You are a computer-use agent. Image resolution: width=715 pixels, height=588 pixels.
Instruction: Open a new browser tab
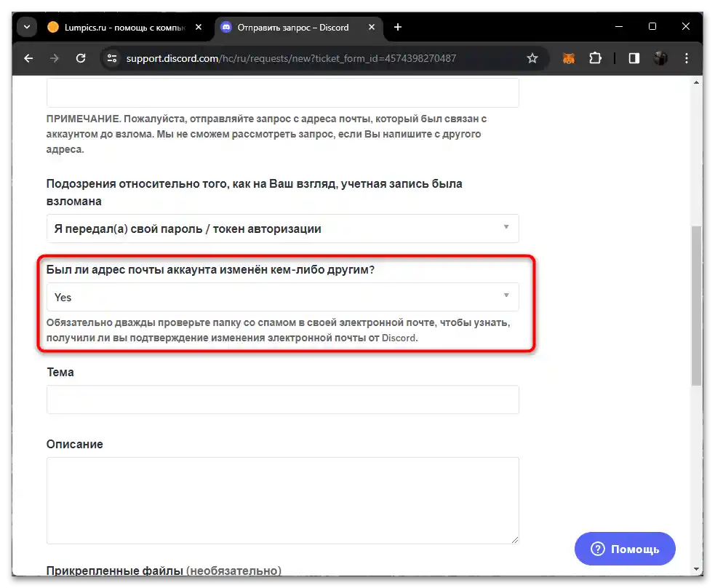coord(398,28)
